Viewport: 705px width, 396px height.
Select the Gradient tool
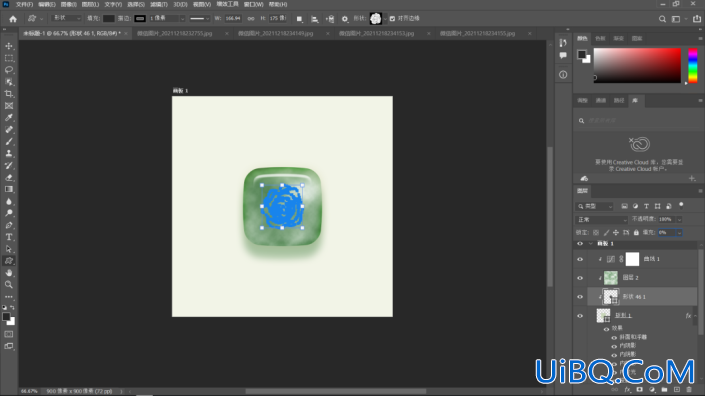click(9, 189)
